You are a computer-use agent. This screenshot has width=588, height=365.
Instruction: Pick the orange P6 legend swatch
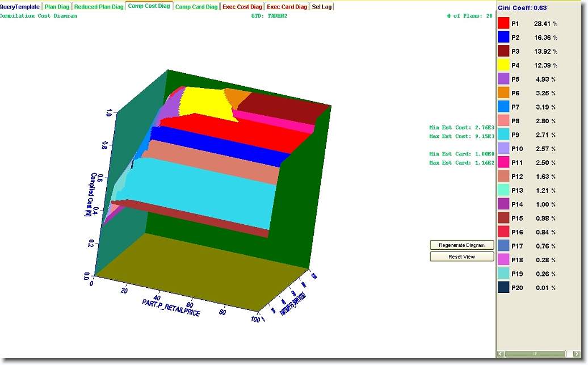click(x=503, y=93)
